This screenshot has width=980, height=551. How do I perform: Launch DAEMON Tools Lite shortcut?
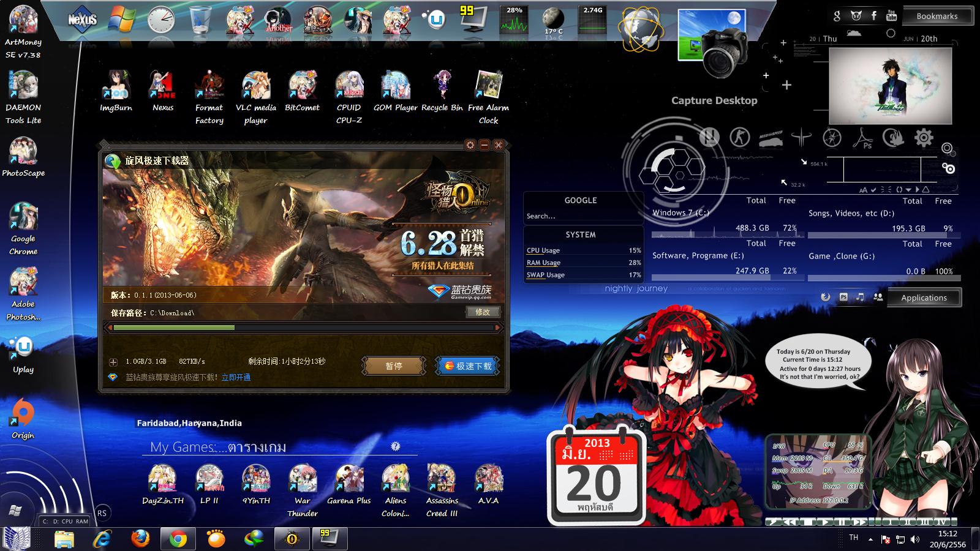[x=23, y=98]
